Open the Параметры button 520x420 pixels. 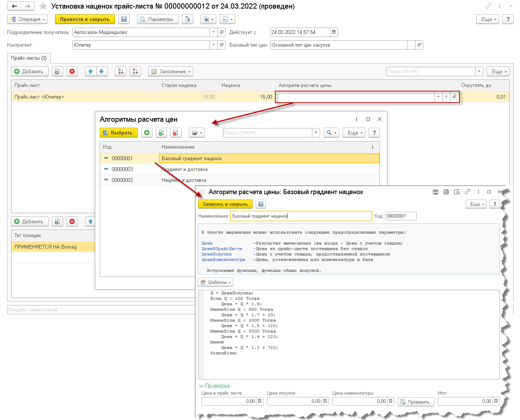(x=158, y=19)
